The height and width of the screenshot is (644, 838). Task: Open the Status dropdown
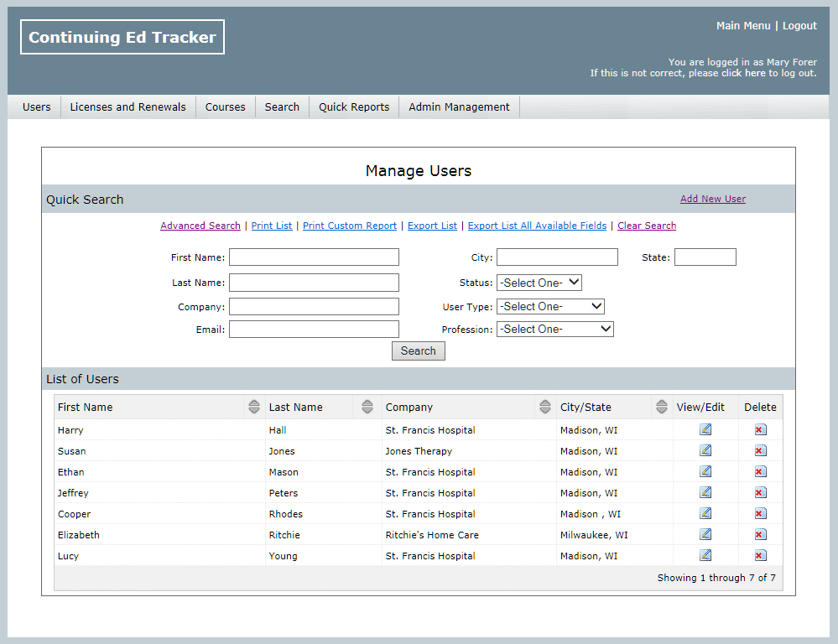(539, 282)
